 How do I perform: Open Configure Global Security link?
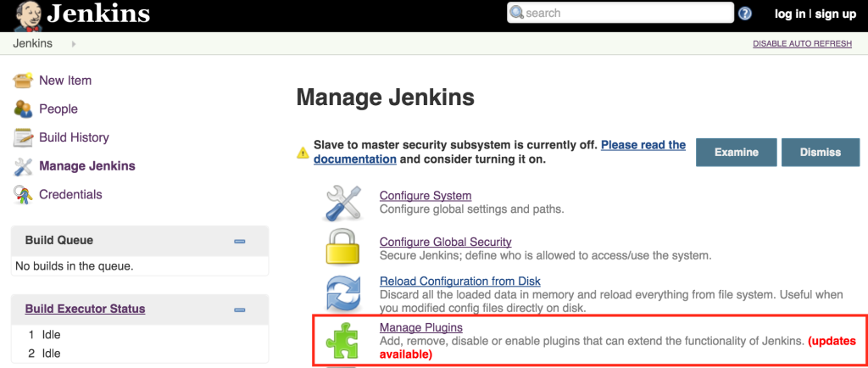coord(446,242)
